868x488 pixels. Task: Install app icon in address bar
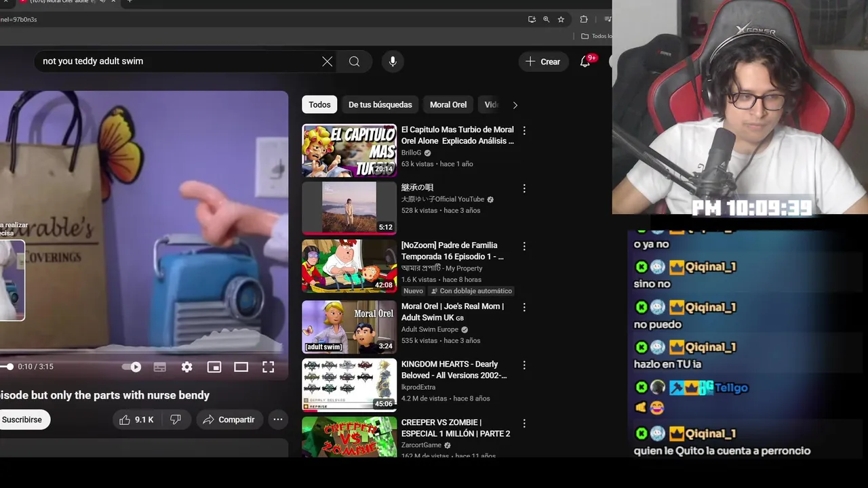pos(532,20)
